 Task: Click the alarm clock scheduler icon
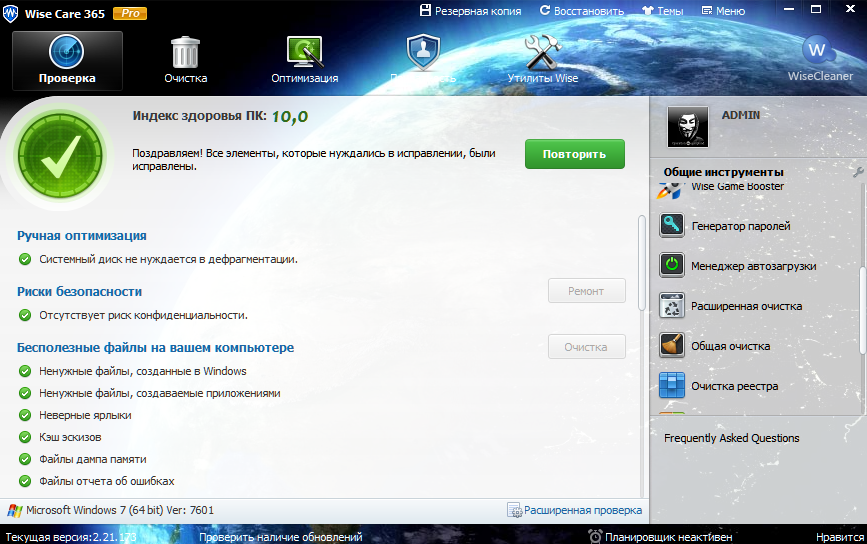tap(595, 536)
